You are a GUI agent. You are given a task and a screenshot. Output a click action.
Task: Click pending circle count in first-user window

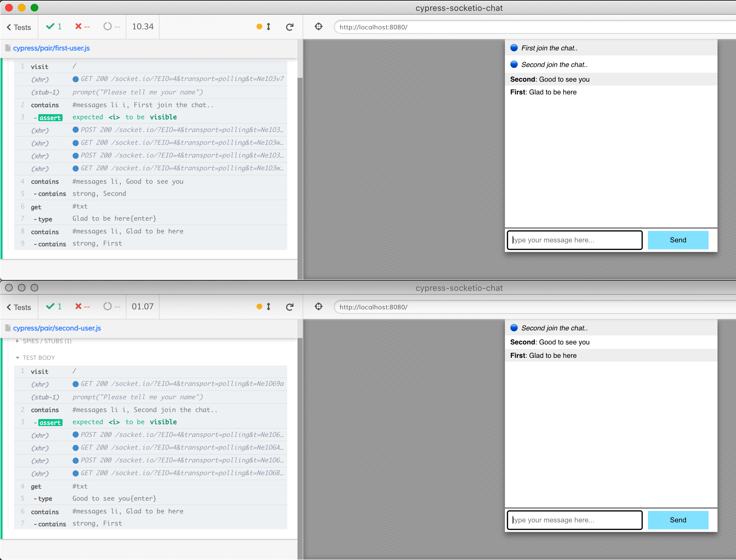click(111, 26)
